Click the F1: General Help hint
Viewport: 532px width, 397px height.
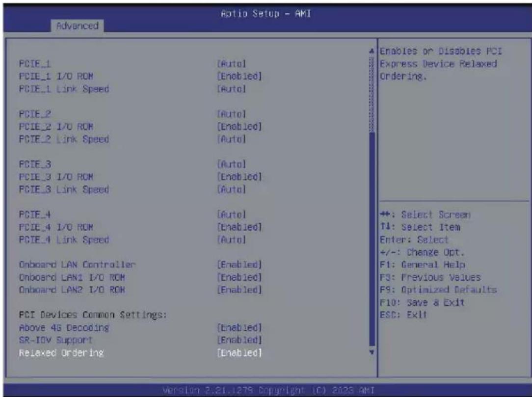coord(423,265)
